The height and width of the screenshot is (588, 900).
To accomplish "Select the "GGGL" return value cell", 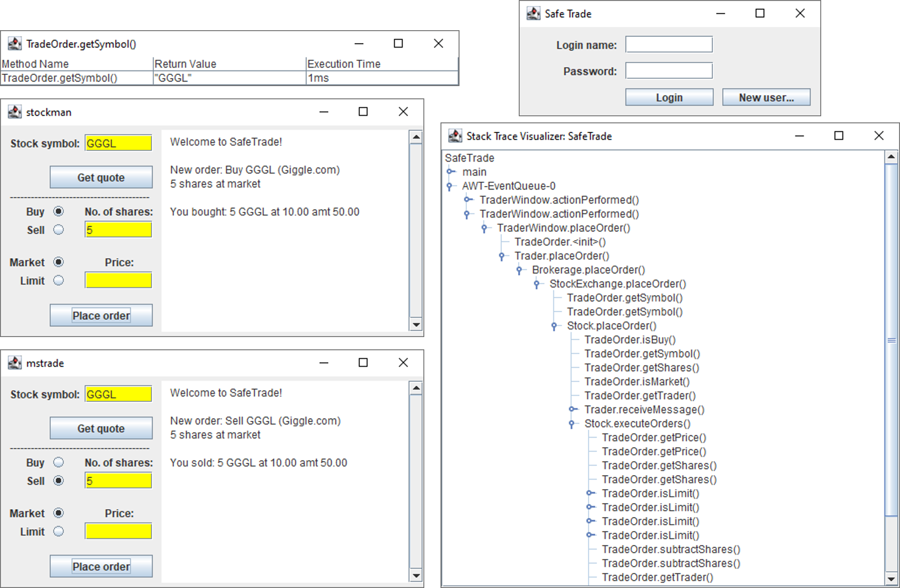I will coord(229,78).
